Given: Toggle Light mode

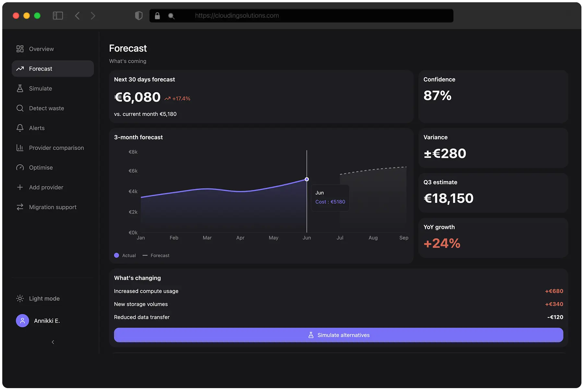Looking at the screenshot, I should (x=20, y=298).
